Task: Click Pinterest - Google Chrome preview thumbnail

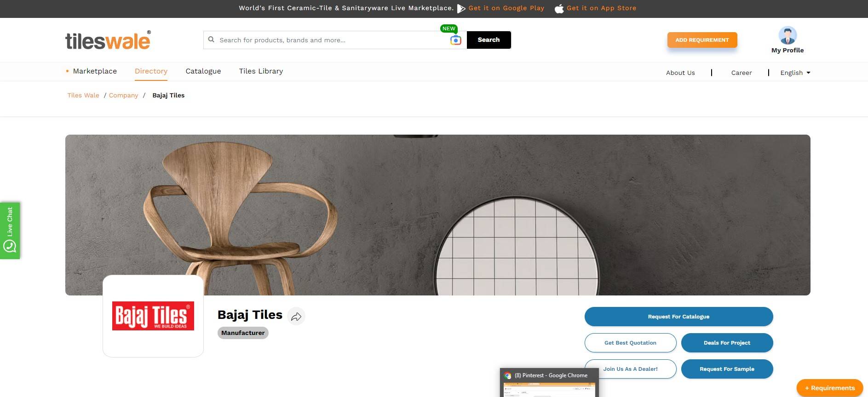Action: tap(550, 390)
